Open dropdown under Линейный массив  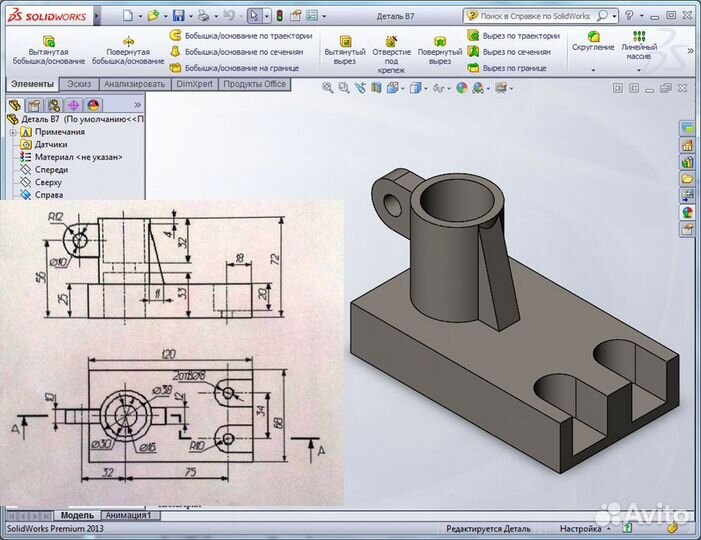[639, 70]
